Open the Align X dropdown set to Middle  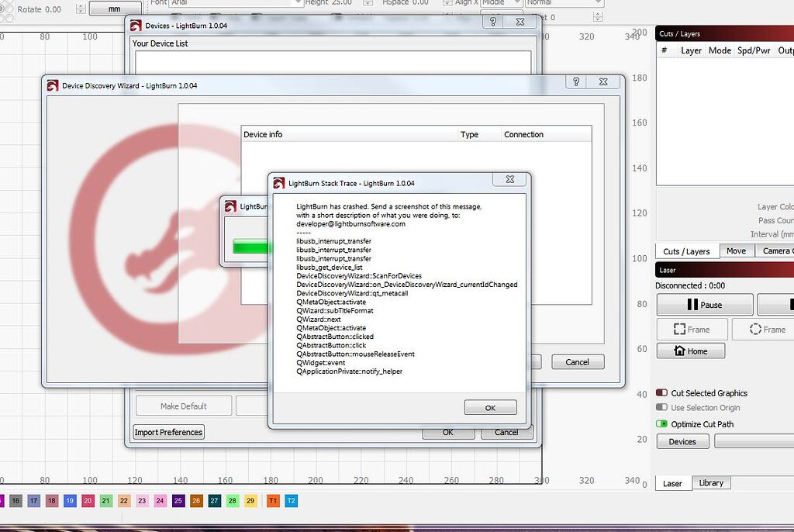coord(500,3)
